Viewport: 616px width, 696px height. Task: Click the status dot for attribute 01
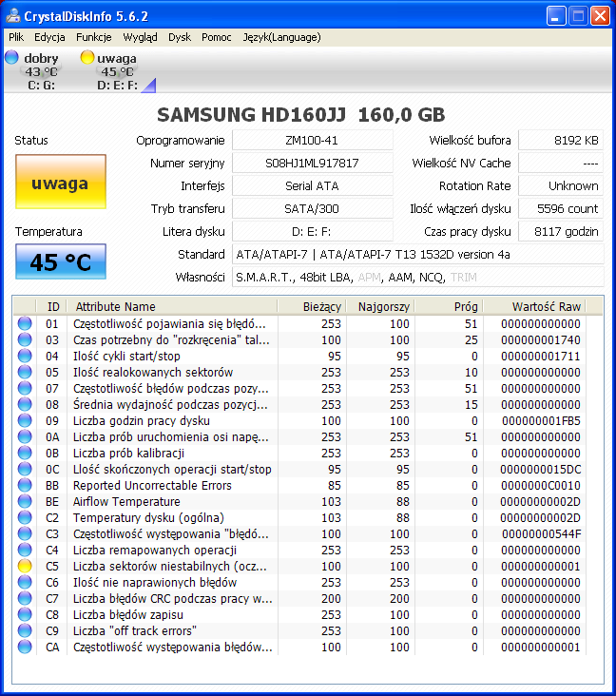[25, 323]
